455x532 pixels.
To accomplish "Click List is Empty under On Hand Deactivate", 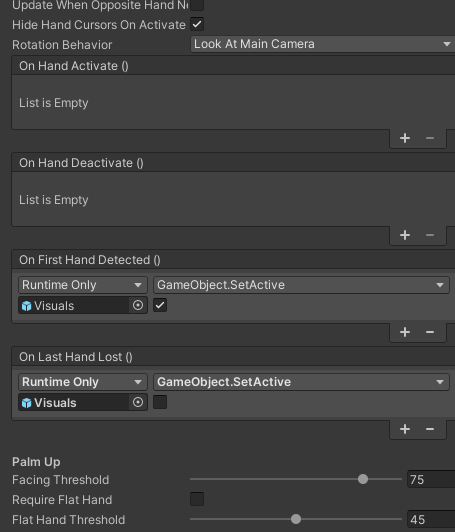I will (x=54, y=200).
